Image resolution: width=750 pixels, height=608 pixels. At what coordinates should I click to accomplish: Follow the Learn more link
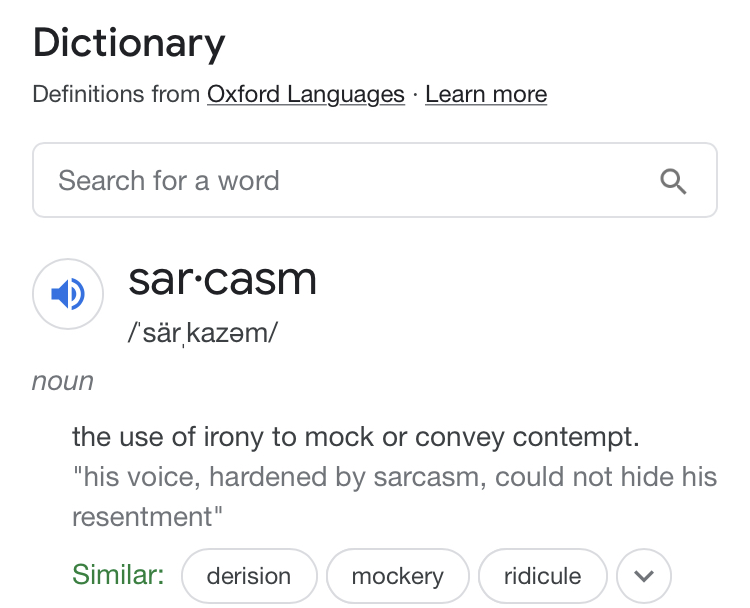click(486, 95)
